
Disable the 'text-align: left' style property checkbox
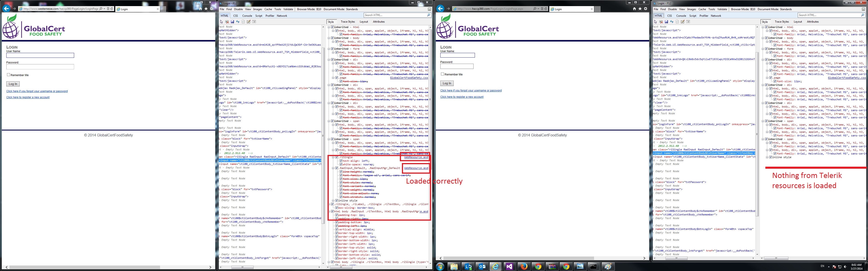(341, 161)
